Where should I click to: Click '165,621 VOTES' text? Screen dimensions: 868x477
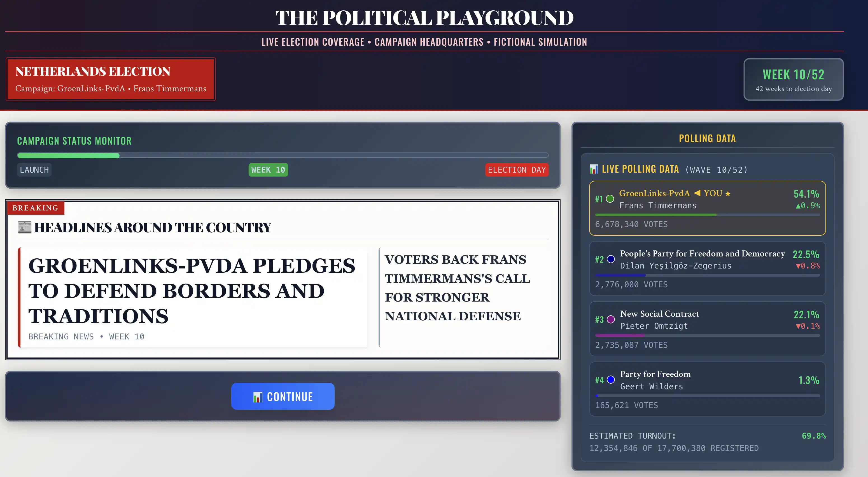click(x=626, y=405)
